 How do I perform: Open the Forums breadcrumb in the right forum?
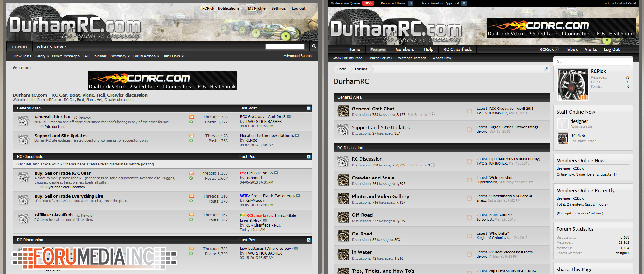361,69
